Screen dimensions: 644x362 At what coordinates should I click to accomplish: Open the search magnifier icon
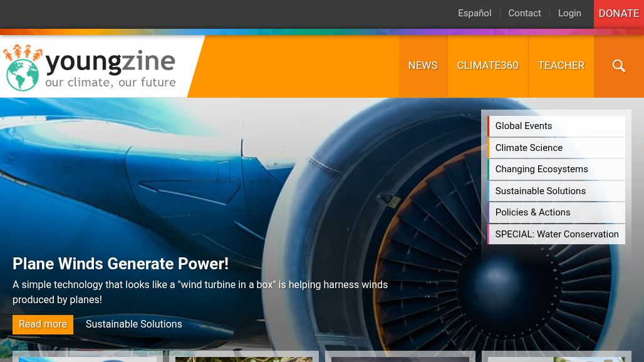(x=618, y=66)
